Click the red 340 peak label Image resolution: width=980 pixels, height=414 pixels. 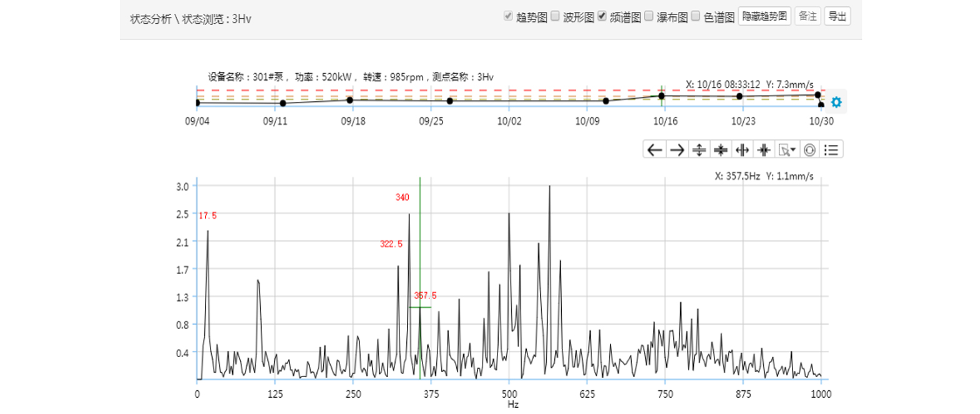coord(402,197)
